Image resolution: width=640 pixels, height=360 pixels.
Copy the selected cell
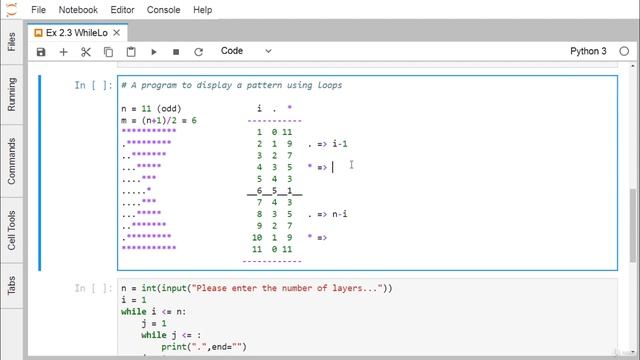(x=108, y=52)
